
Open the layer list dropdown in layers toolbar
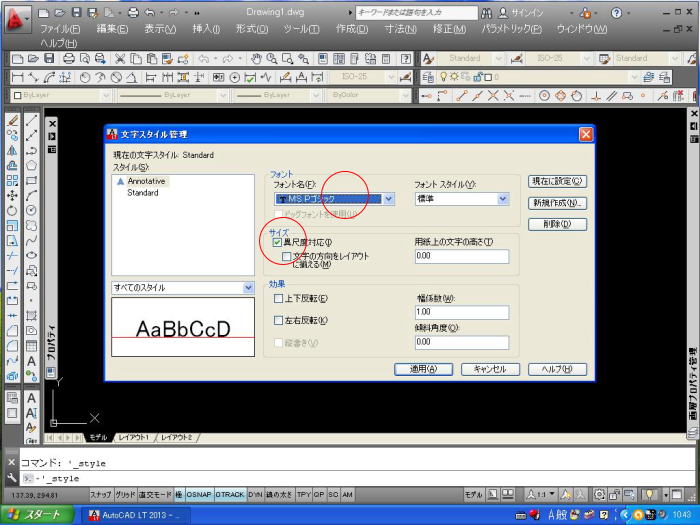634,77
